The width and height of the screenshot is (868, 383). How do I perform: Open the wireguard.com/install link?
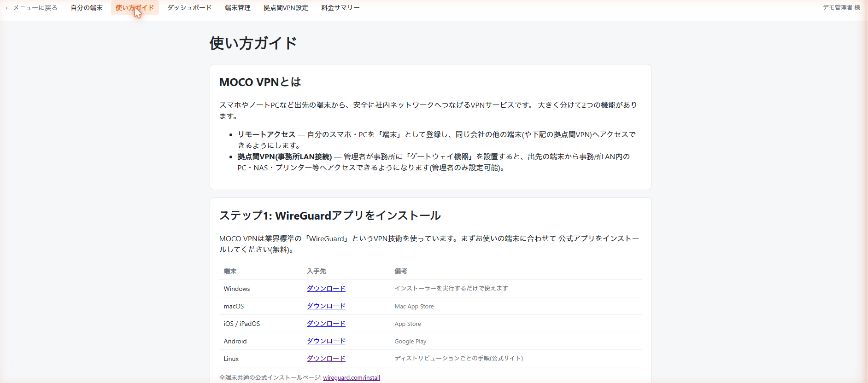pyautogui.click(x=352, y=377)
